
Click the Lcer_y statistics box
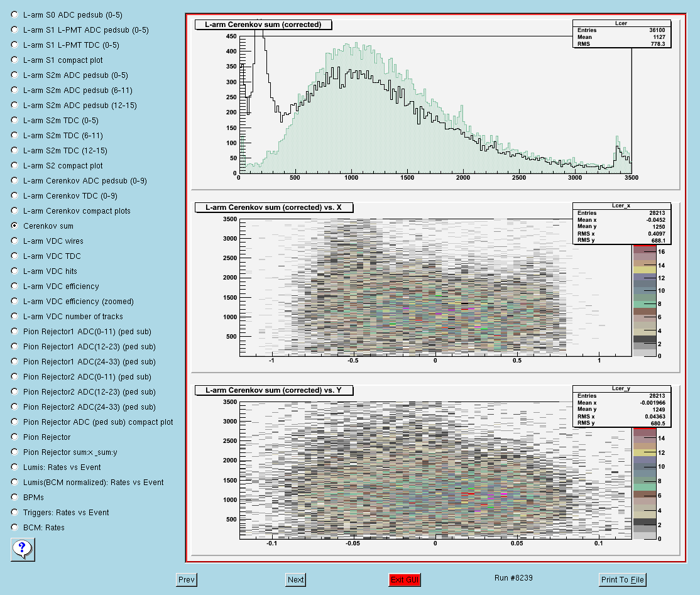(621, 406)
